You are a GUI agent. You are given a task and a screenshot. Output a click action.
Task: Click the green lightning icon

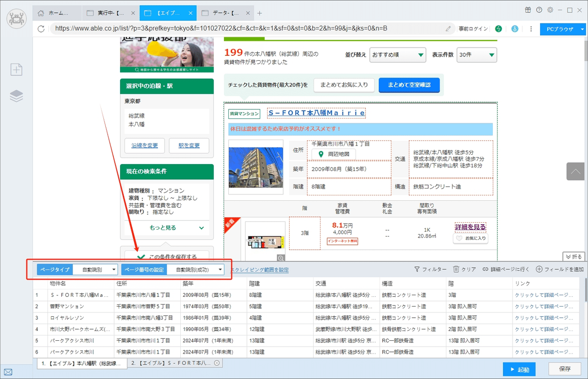499,29
